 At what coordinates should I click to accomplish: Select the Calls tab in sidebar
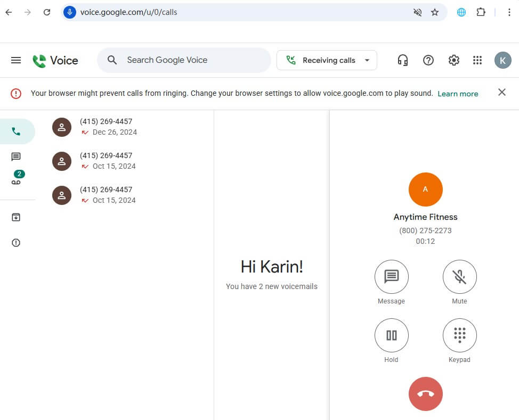16,131
